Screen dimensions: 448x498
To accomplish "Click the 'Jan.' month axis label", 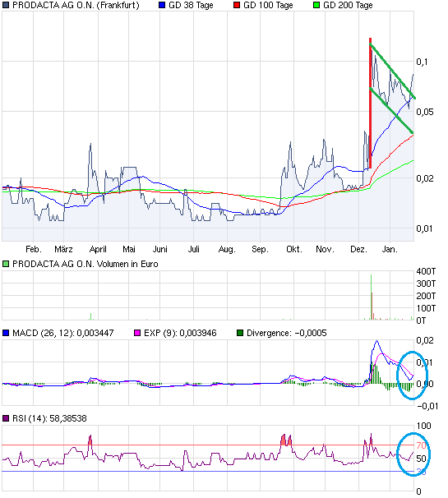I will coord(390,249).
